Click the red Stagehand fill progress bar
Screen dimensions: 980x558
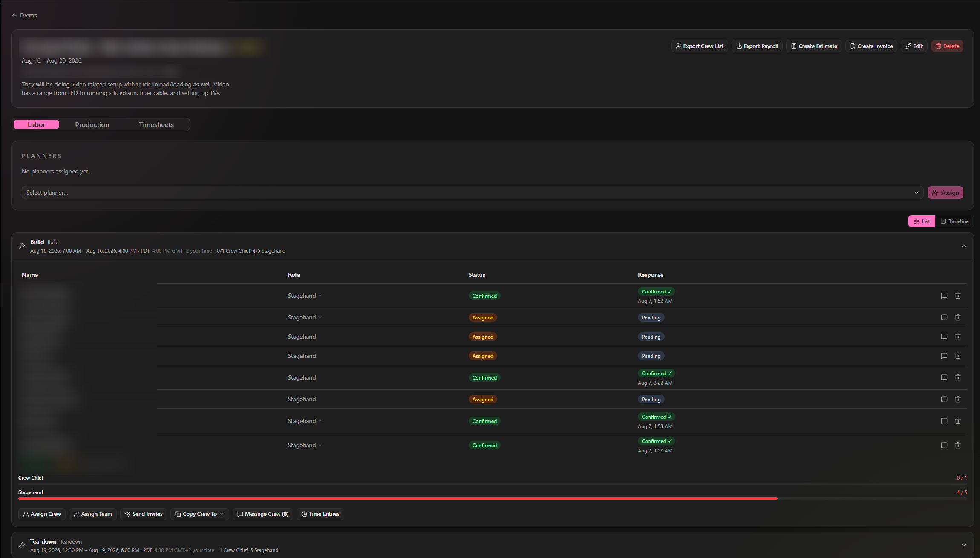398,498
